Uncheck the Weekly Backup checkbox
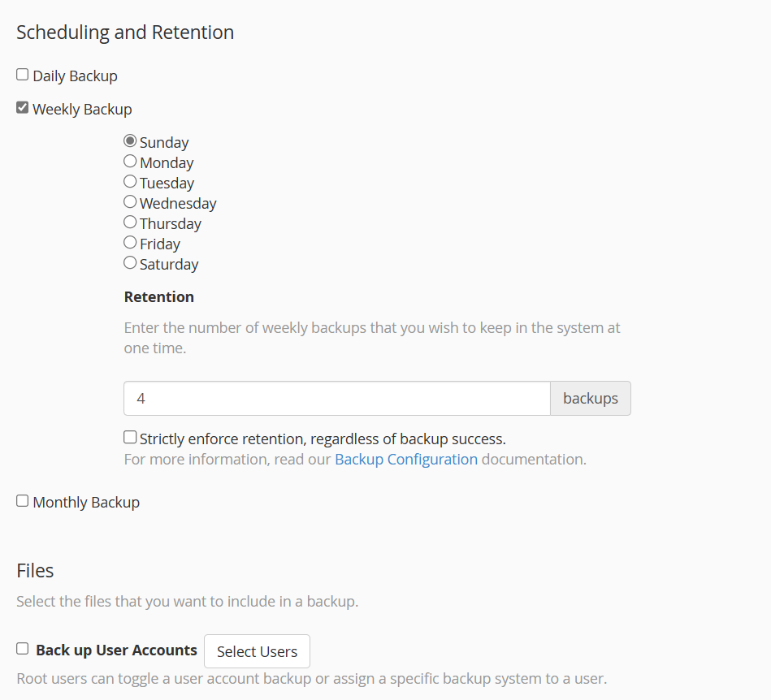 (23, 108)
